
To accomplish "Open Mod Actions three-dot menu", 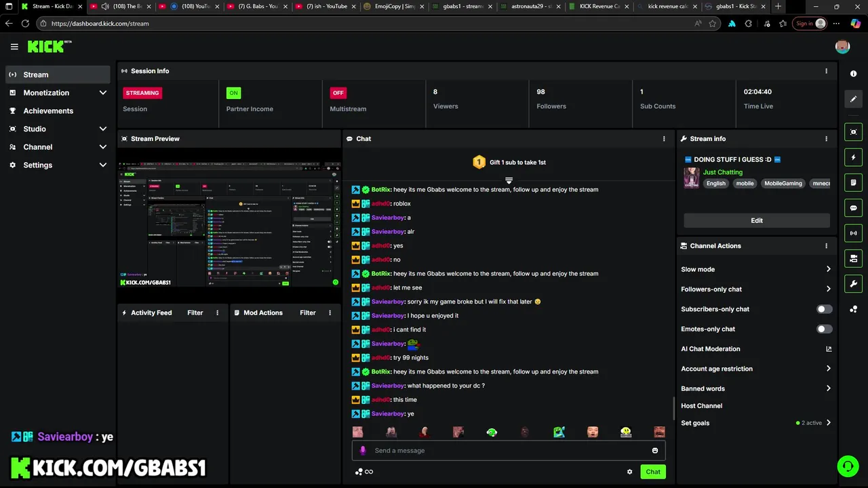I will coord(330,313).
